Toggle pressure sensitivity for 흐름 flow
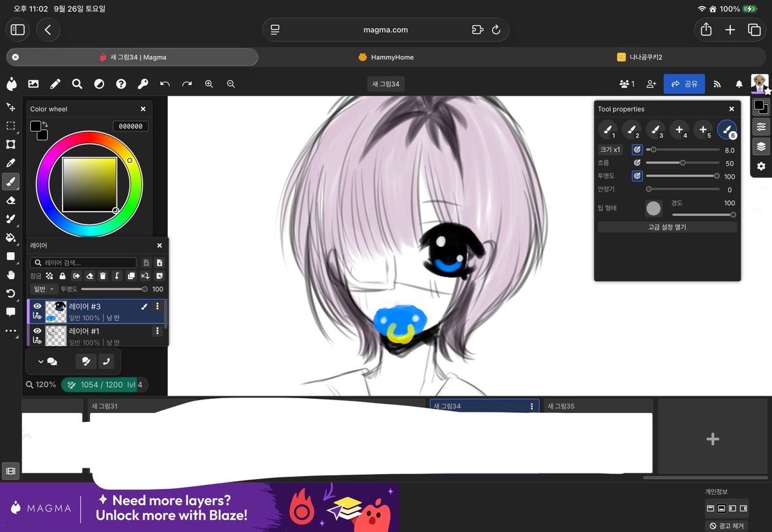 [637, 163]
